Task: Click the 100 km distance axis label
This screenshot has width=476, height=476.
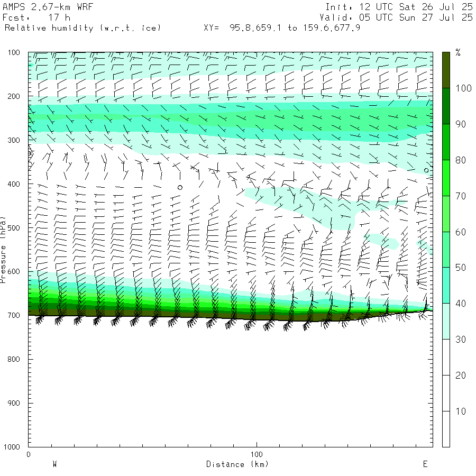Action: point(257,454)
